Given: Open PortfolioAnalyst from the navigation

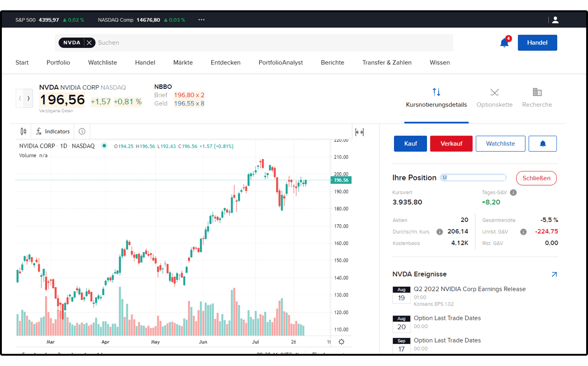Looking at the screenshot, I should point(281,62).
